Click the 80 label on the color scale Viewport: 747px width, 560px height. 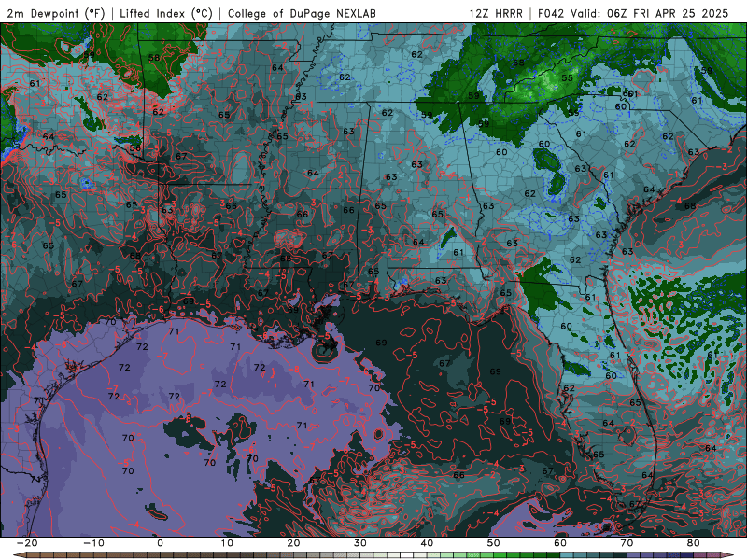(x=694, y=543)
